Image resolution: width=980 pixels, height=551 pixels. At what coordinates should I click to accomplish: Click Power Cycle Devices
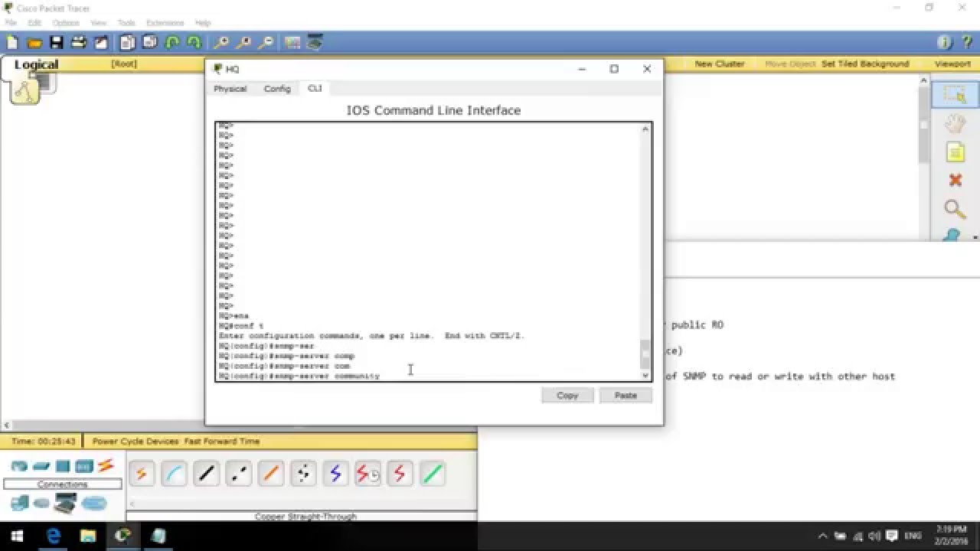coord(136,442)
